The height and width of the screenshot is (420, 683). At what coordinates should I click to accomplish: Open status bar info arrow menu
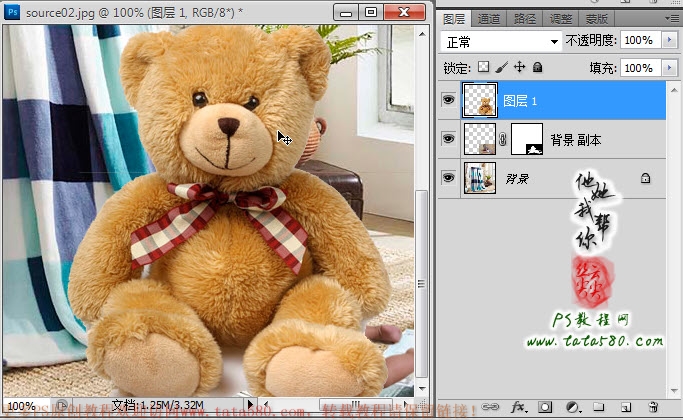(x=250, y=405)
